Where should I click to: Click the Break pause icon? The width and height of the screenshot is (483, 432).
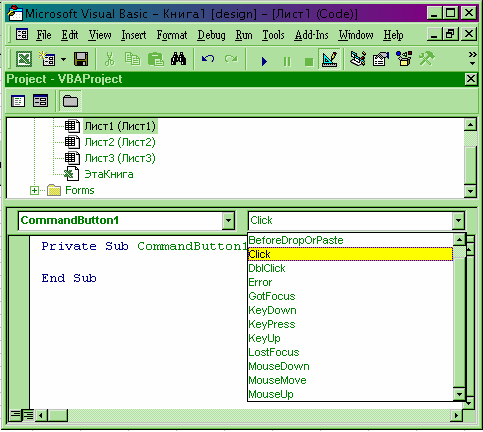click(x=287, y=61)
